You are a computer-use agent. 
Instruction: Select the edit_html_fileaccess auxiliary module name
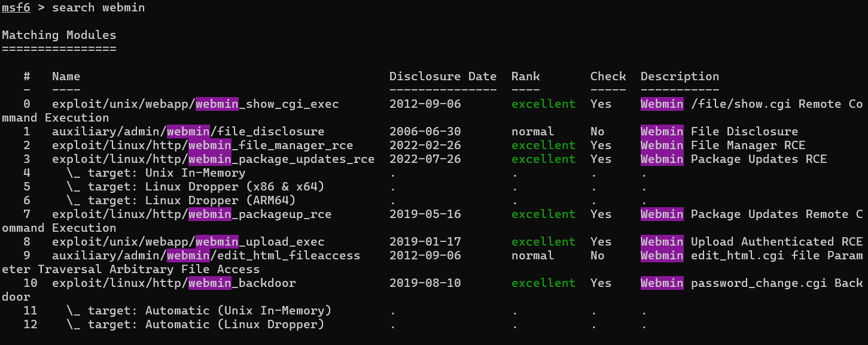[206, 256]
